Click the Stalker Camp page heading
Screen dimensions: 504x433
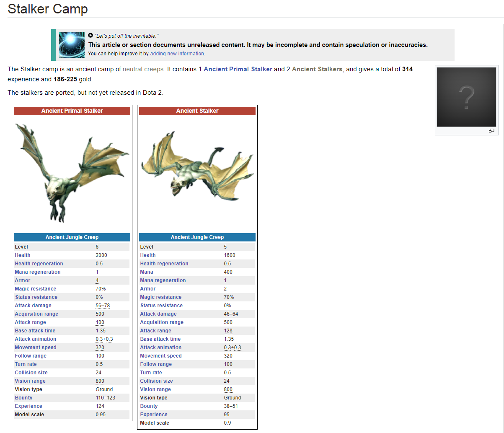click(48, 9)
